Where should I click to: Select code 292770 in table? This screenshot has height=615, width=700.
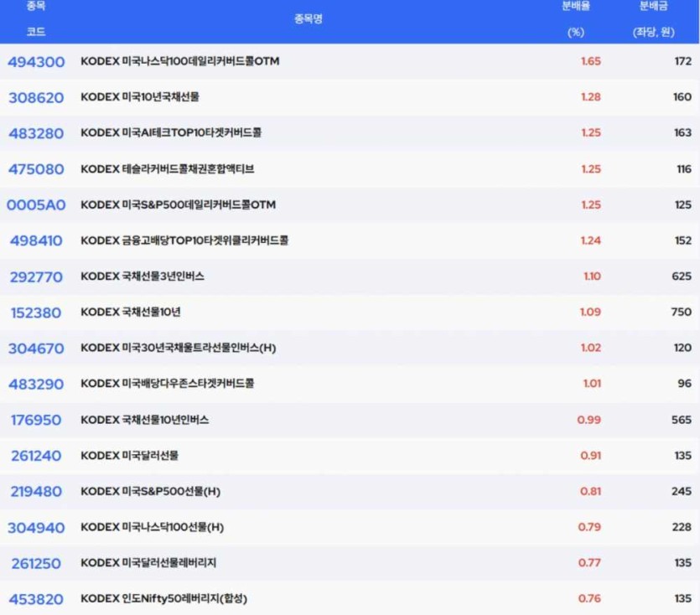click(x=36, y=276)
